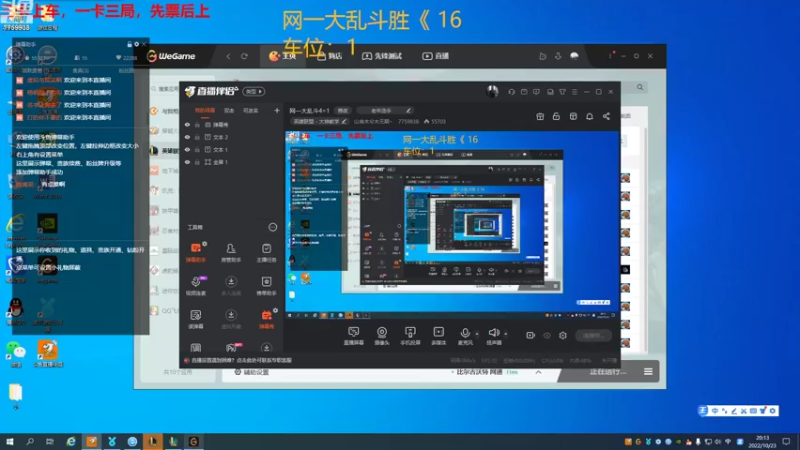Click the record video icon beside settings
This screenshot has width=800, height=450.
(x=531, y=335)
